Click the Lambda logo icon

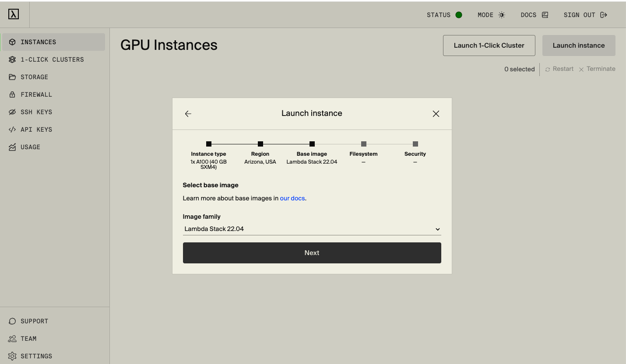click(13, 14)
